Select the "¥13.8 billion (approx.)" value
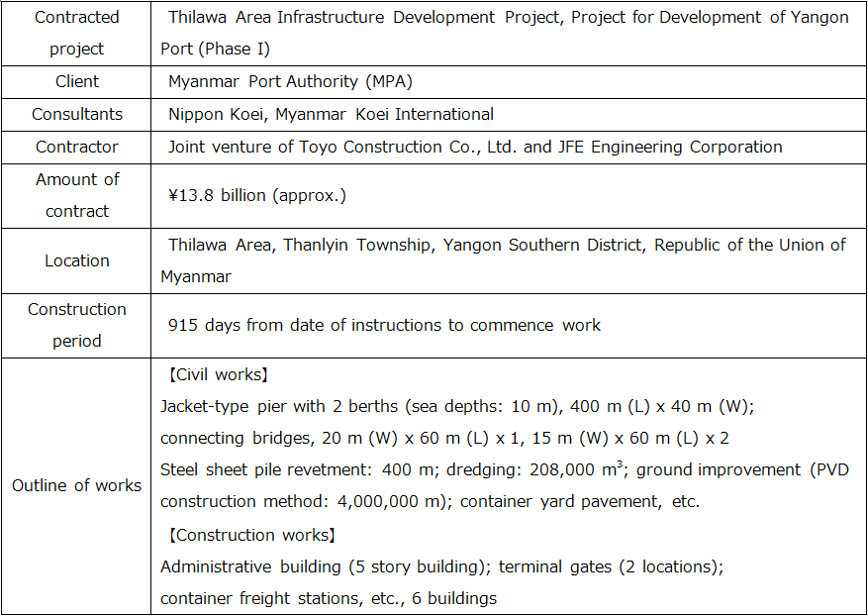868x616 pixels. tap(257, 195)
